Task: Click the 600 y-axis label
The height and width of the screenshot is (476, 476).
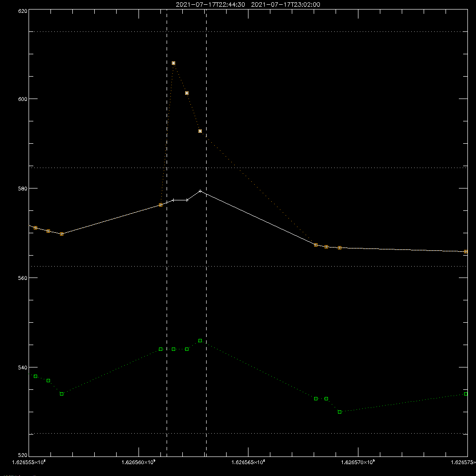Action: [x=23, y=99]
